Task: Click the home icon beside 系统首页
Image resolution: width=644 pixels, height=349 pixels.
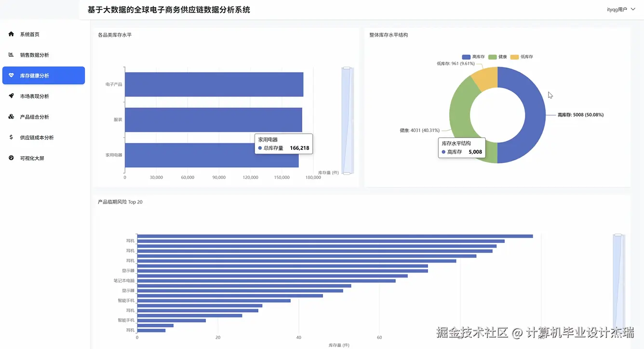Action: coord(11,34)
